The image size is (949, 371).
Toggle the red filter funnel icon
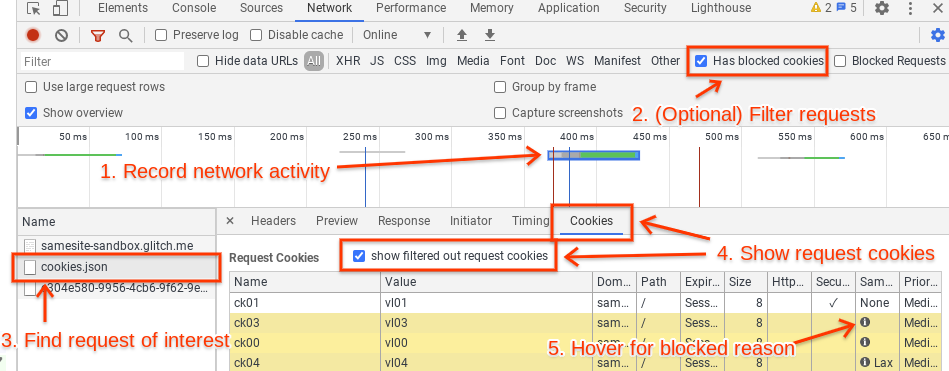[97, 36]
